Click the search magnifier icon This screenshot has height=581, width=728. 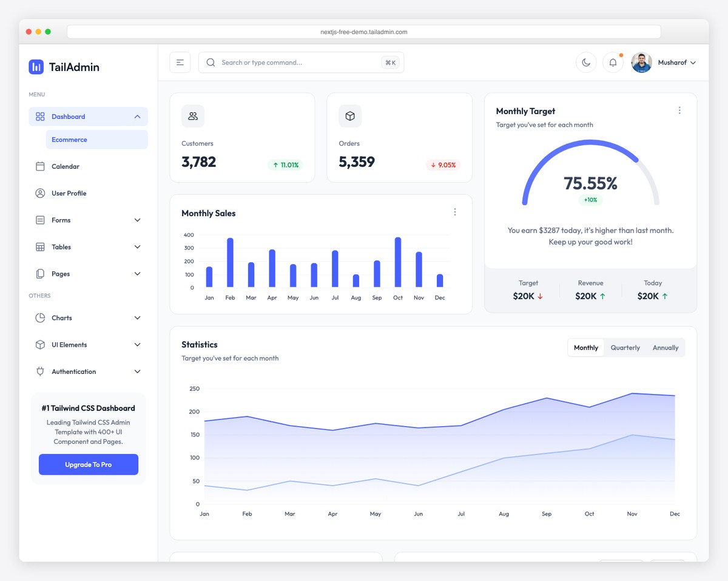(x=211, y=62)
